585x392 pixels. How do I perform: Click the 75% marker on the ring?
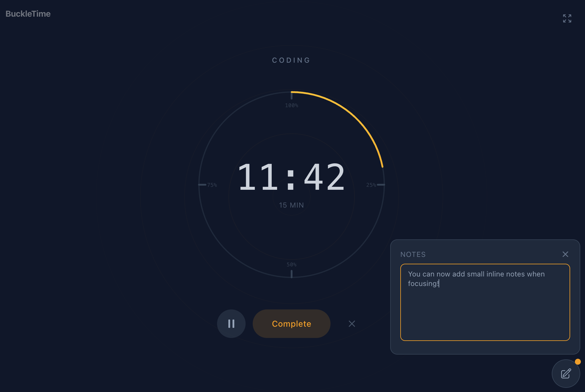coord(212,185)
